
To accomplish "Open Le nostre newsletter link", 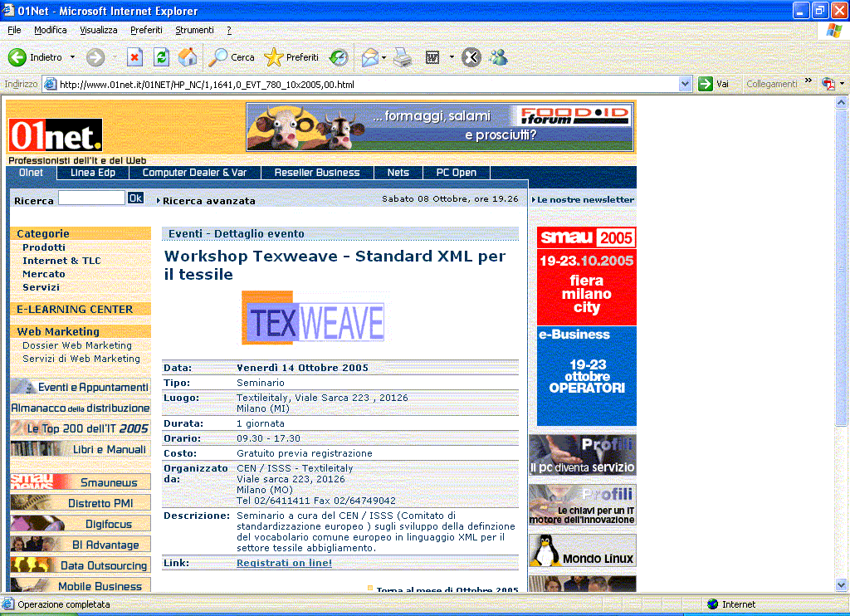I will click(585, 199).
